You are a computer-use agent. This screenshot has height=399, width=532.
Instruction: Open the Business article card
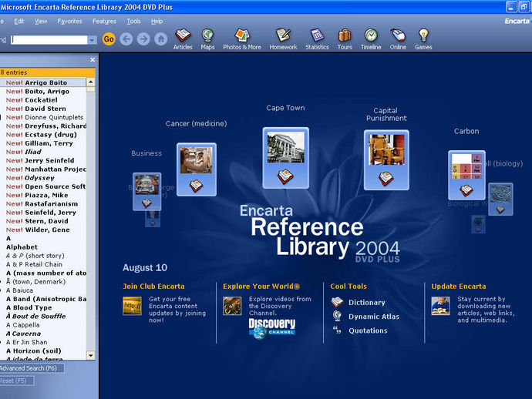(x=147, y=192)
